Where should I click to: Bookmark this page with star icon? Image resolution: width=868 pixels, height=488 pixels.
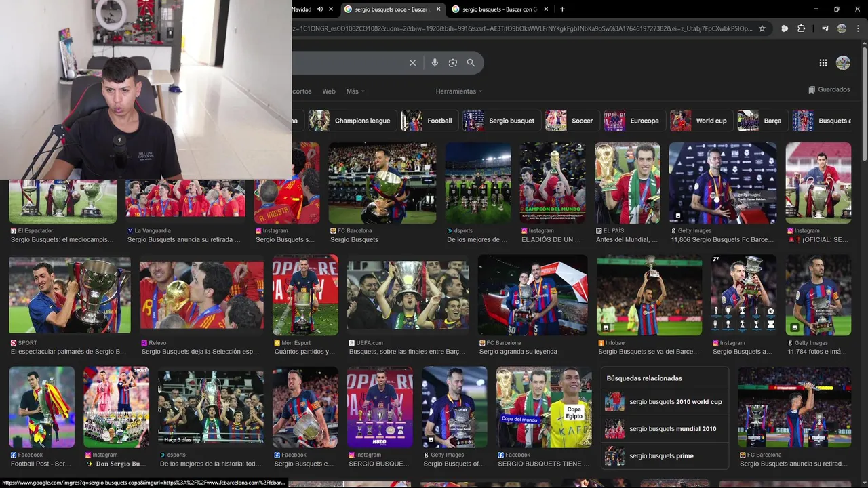[762, 28]
